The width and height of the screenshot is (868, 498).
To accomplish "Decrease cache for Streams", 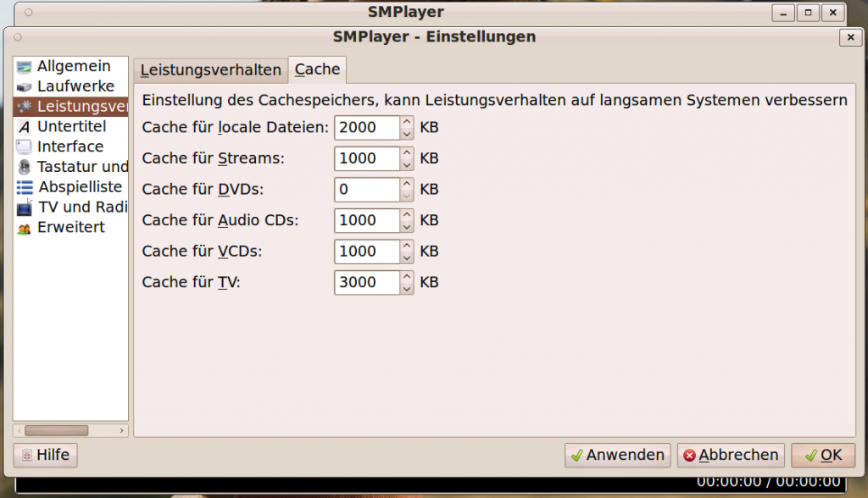I will coord(407,164).
